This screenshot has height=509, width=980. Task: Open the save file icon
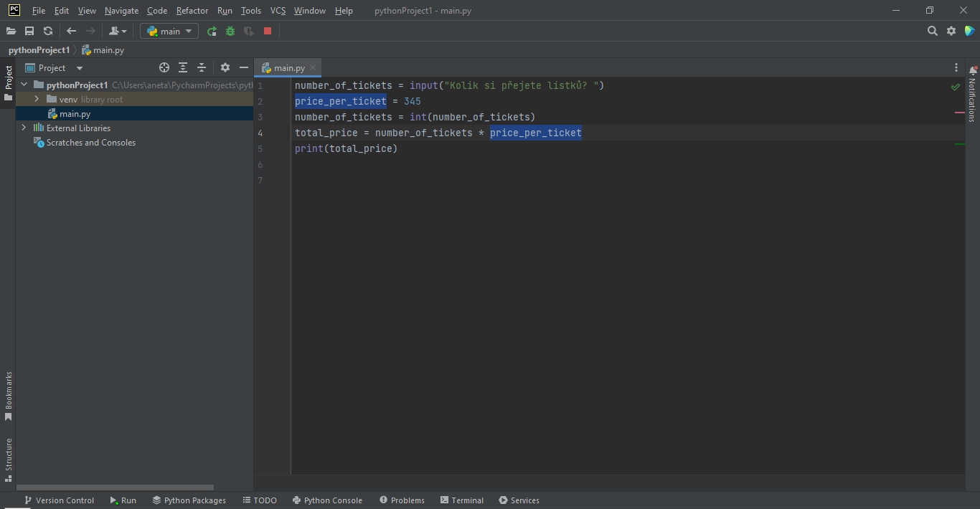[x=29, y=31]
